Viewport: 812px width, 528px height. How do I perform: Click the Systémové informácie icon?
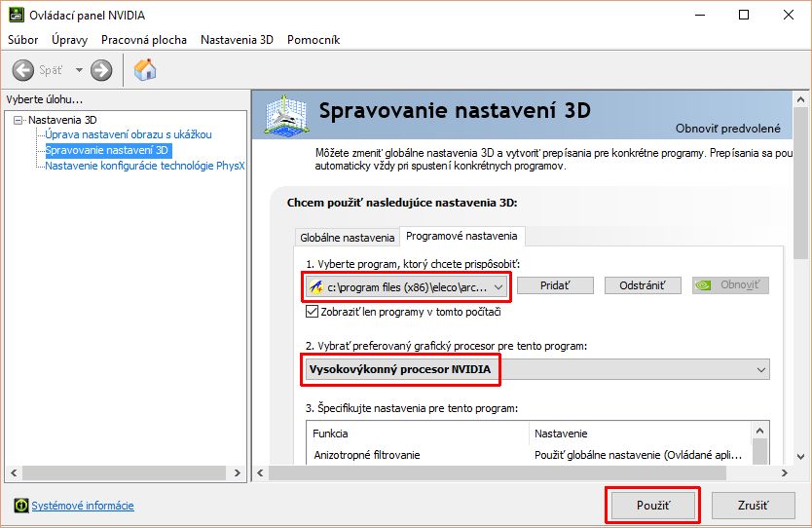[x=21, y=506]
